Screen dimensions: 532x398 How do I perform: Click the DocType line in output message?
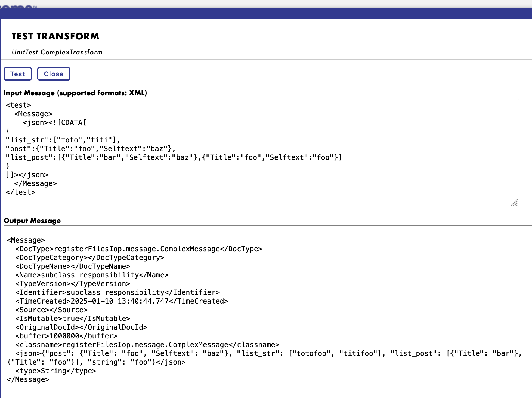click(139, 249)
